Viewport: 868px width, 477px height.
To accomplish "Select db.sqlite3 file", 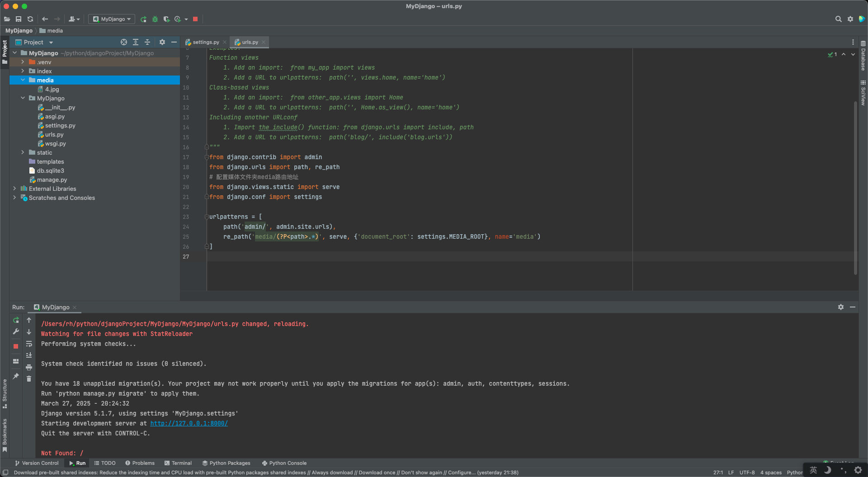I will pyautogui.click(x=47, y=170).
